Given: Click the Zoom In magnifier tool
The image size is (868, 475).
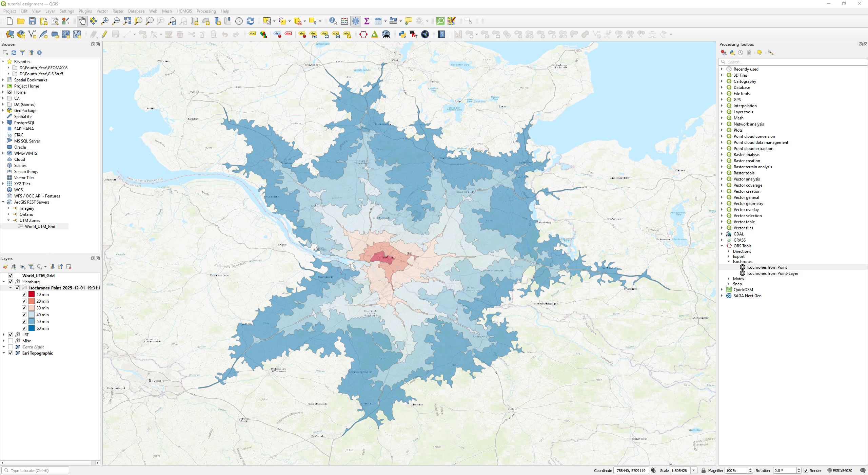Looking at the screenshot, I should 105,21.
